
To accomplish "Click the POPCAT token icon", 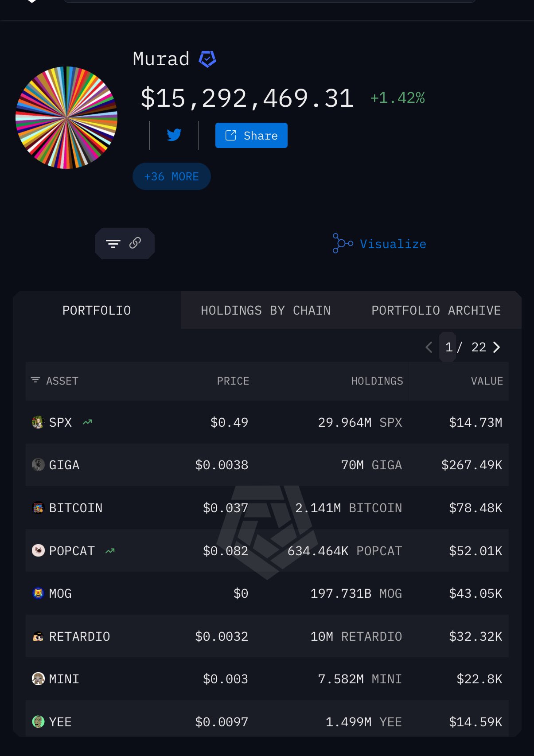I will [x=38, y=551].
